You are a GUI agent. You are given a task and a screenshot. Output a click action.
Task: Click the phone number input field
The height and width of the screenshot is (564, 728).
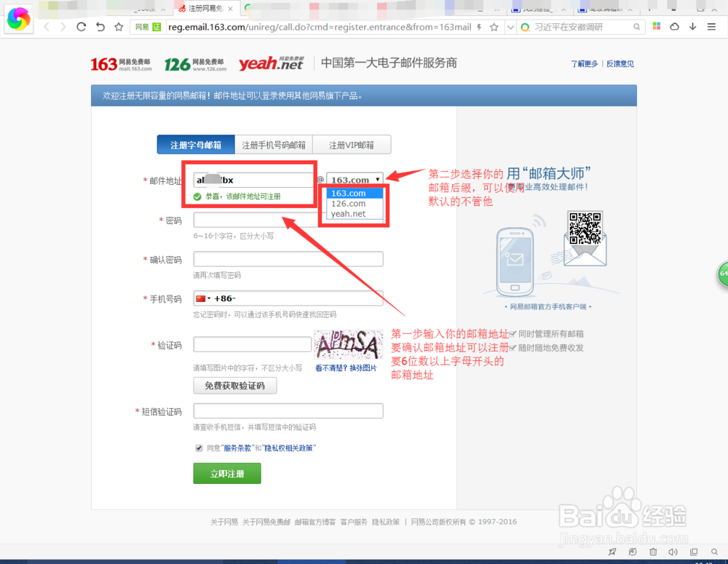point(288,298)
